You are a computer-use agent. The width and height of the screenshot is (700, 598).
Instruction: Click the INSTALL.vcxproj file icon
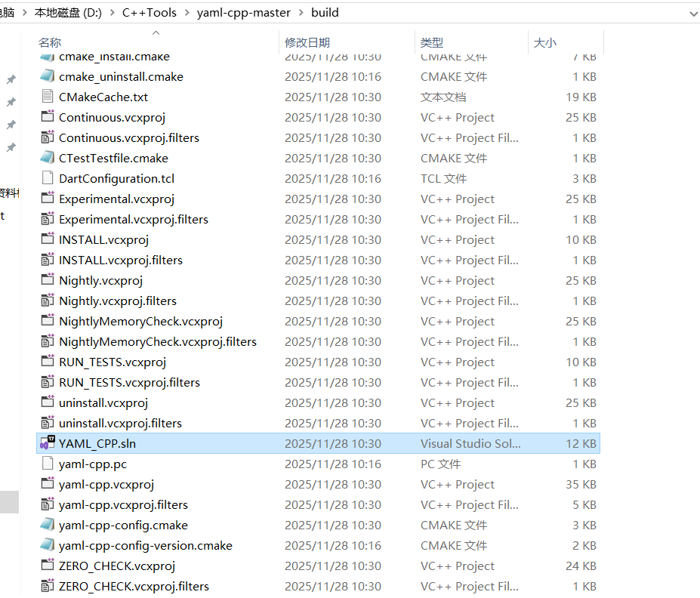[x=46, y=239]
